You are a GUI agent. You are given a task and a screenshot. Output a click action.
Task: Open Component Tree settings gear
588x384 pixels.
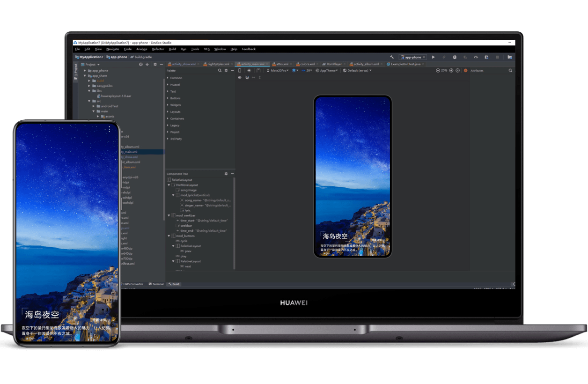pos(226,174)
